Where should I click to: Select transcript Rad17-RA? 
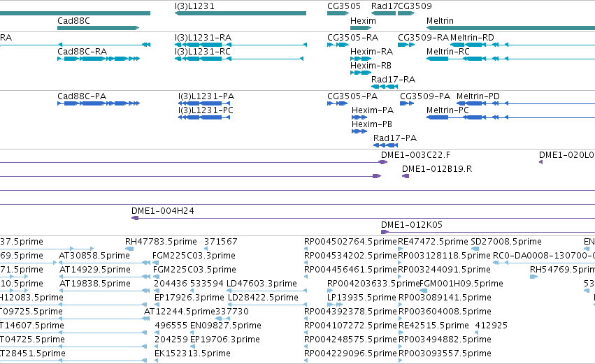(x=385, y=87)
